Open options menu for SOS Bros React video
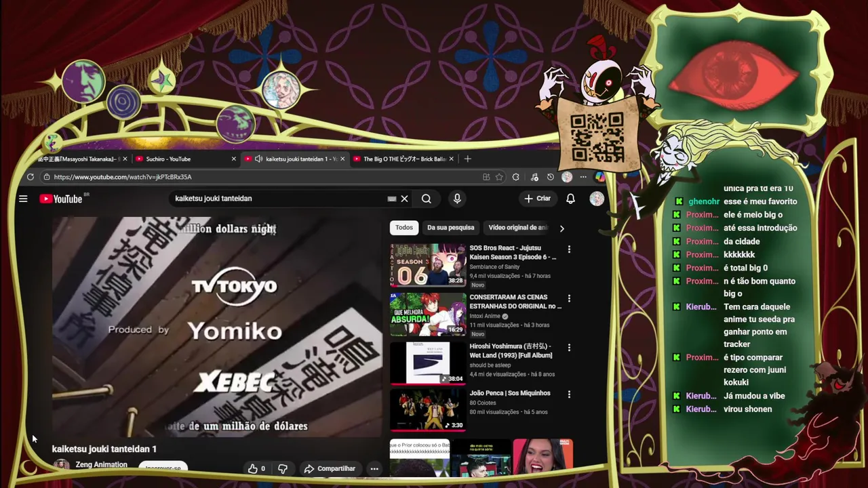Screen dimensions: 868x488 pos(569,249)
